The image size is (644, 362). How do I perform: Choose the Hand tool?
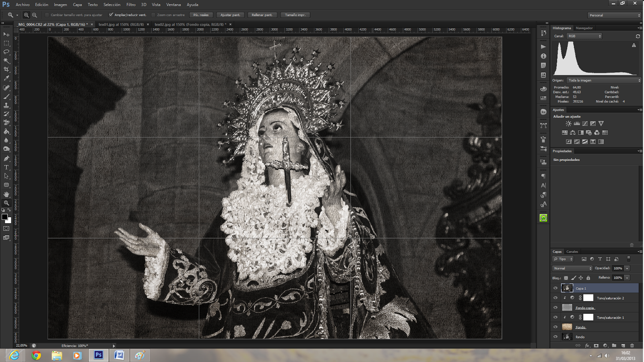[6, 194]
